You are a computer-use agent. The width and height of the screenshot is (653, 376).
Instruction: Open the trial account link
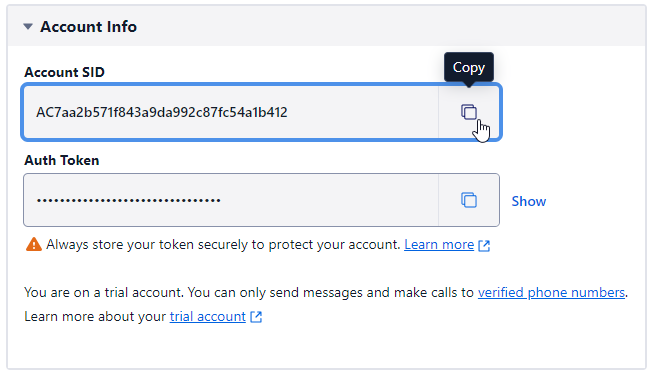207,316
